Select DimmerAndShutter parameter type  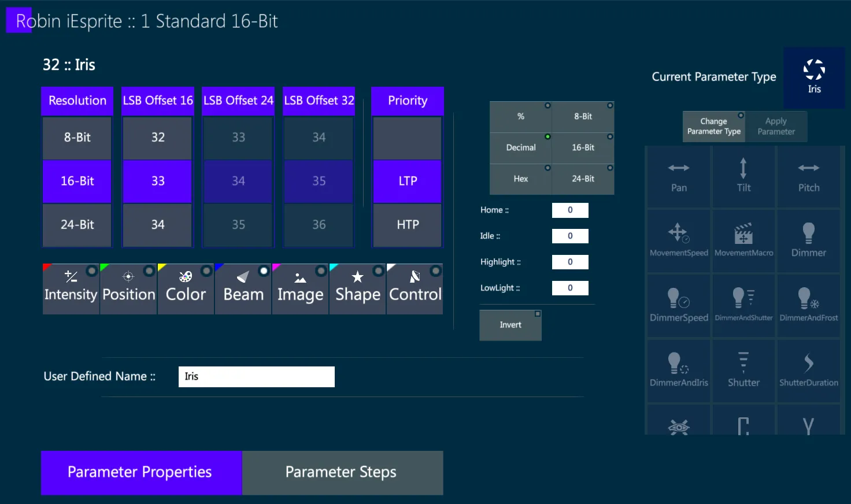pos(743,306)
